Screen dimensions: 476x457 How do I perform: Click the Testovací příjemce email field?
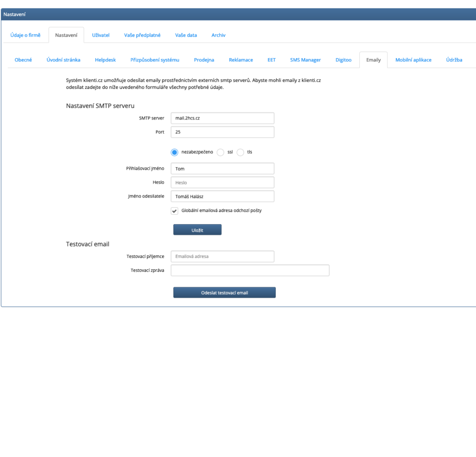(222, 256)
